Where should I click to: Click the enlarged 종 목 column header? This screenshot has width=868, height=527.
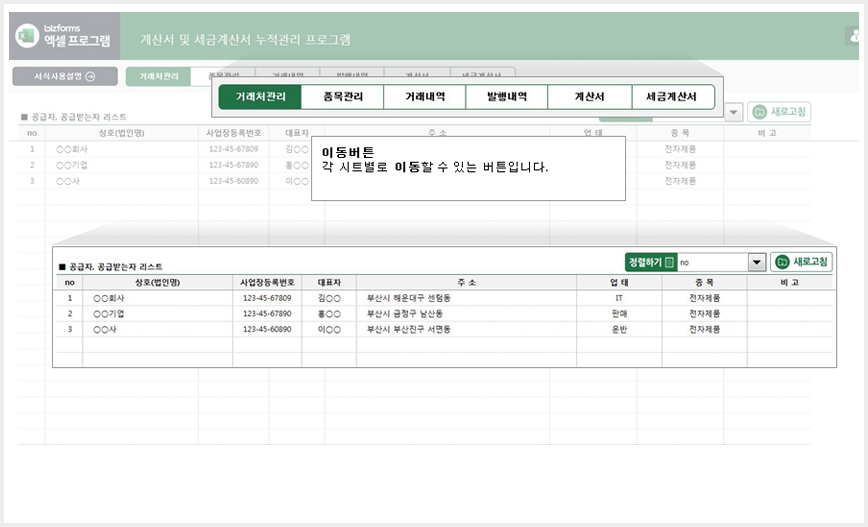(704, 282)
